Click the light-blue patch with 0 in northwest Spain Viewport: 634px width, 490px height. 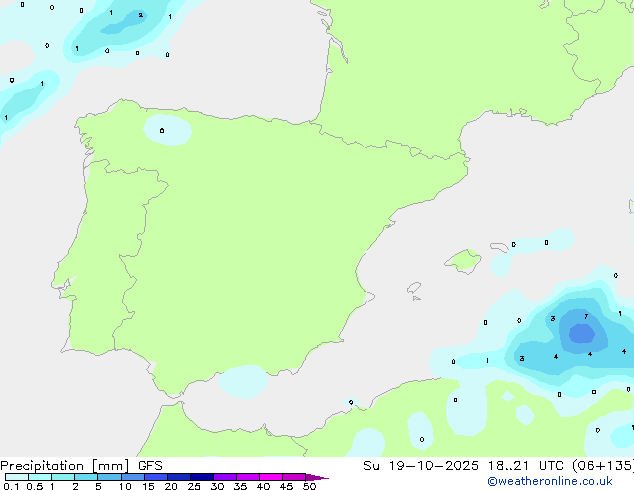pos(168,130)
